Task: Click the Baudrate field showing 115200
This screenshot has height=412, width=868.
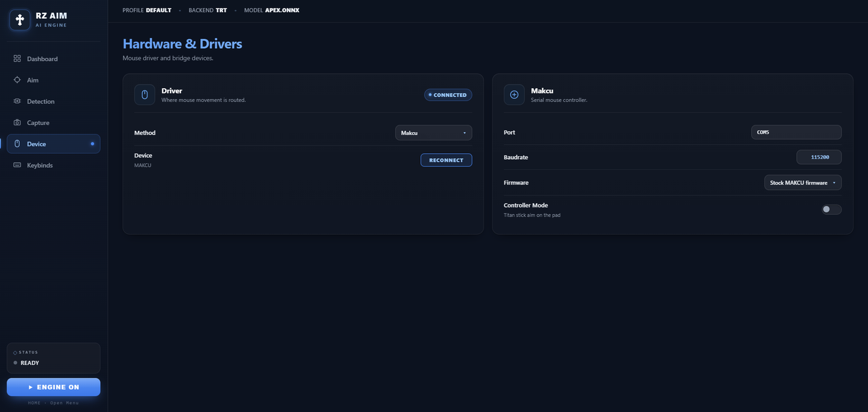Action: coord(819,157)
